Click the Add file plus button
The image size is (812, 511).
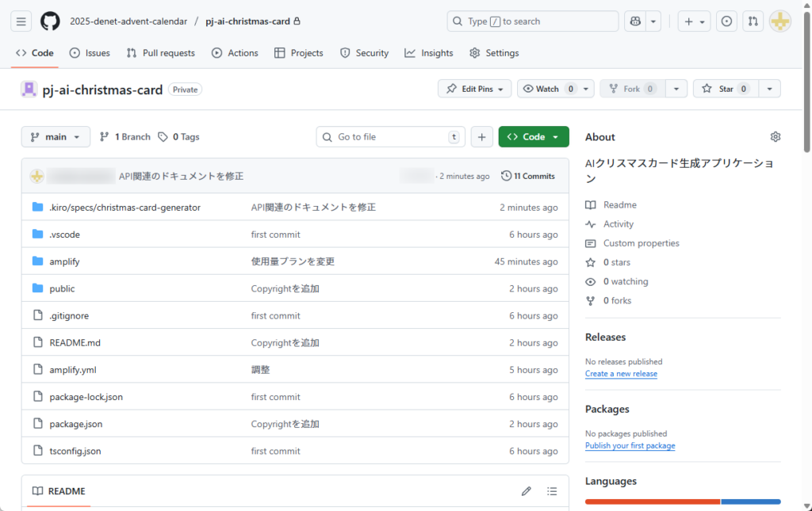point(481,137)
